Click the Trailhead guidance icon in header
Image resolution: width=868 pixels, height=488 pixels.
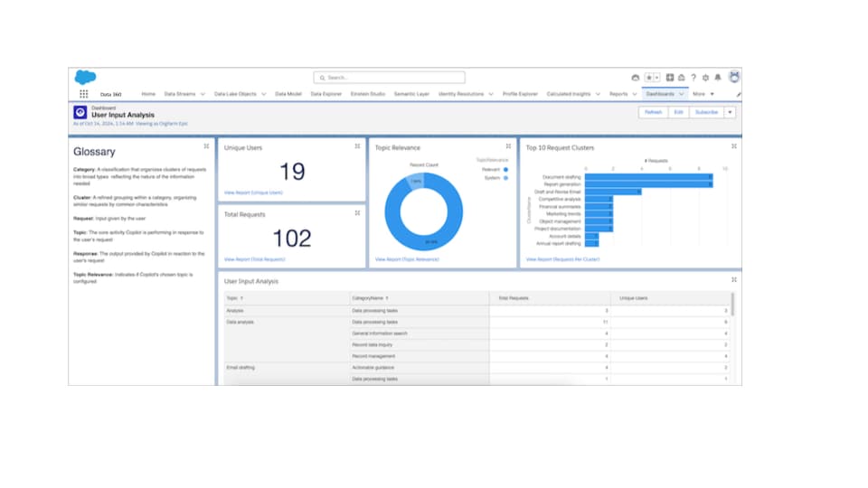coord(682,78)
